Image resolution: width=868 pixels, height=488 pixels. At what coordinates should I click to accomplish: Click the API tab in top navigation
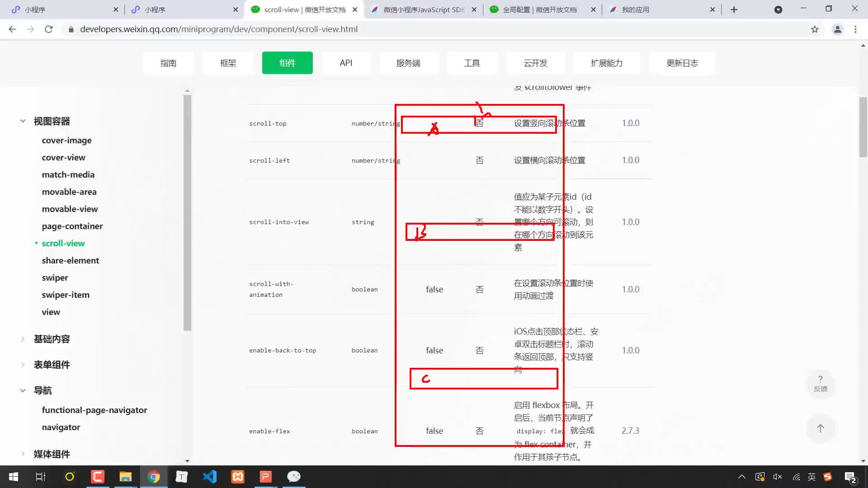[346, 63]
